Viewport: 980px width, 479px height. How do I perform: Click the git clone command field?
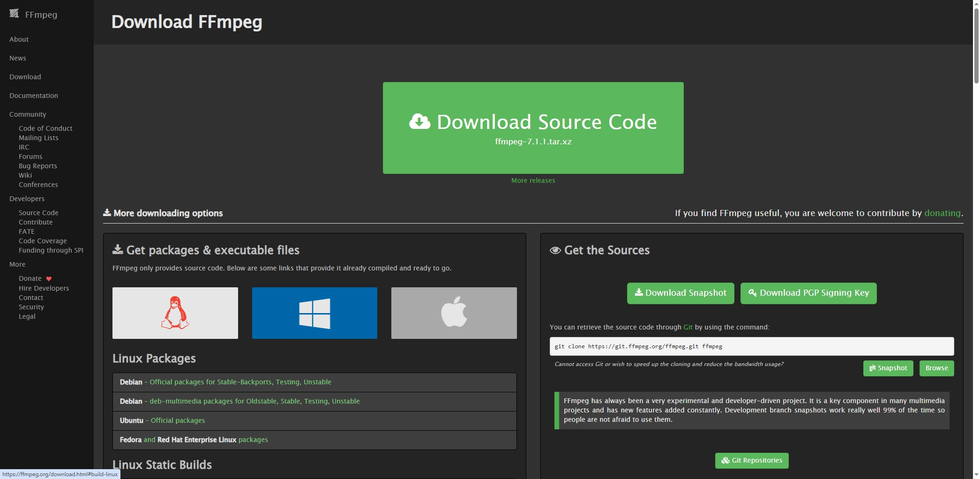[752, 346]
